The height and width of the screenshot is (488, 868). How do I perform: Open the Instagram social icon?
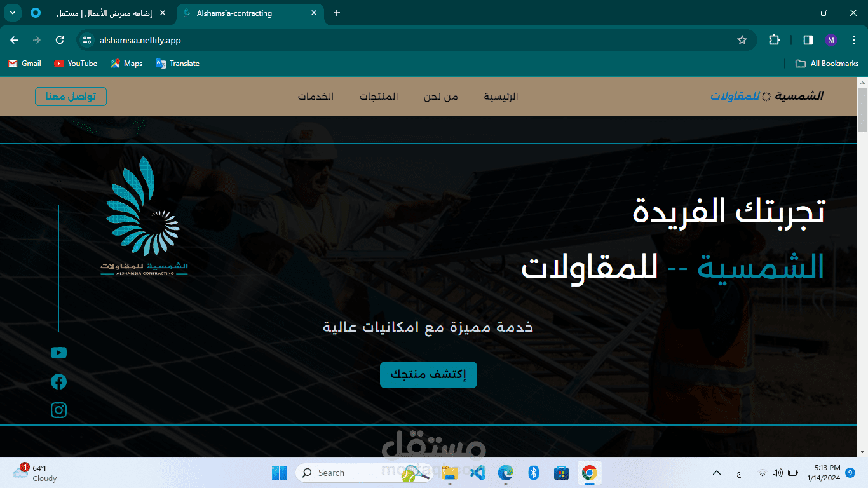(58, 410)
